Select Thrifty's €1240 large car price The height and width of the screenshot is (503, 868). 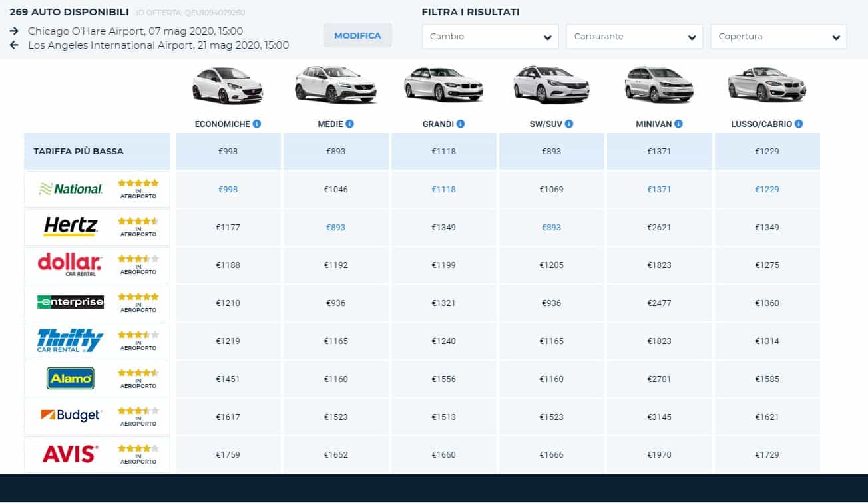[x=443, y=341]
